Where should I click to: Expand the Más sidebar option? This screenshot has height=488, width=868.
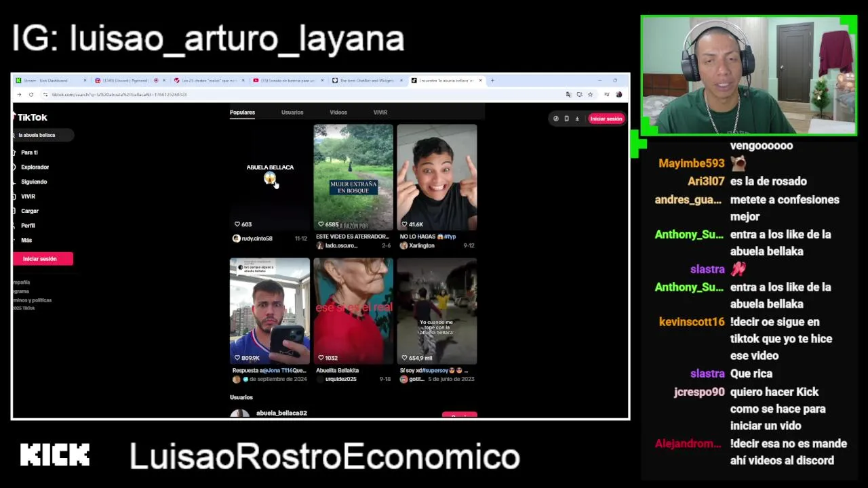26,240
